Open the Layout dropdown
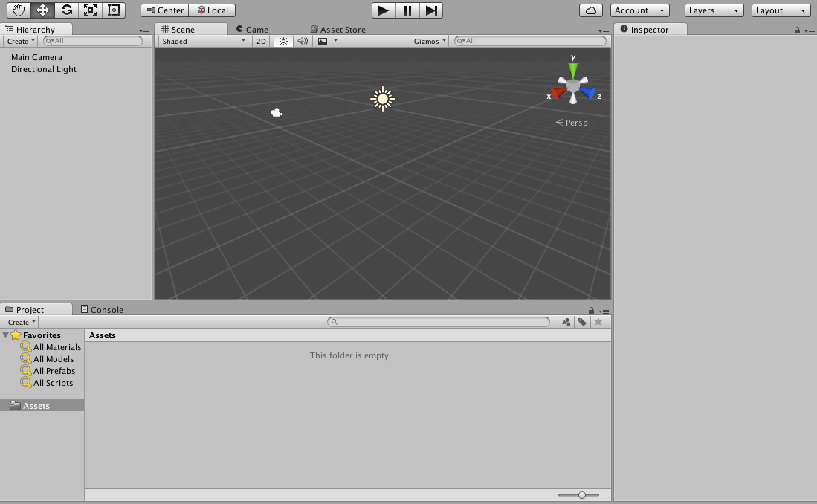 pos(781,10)
